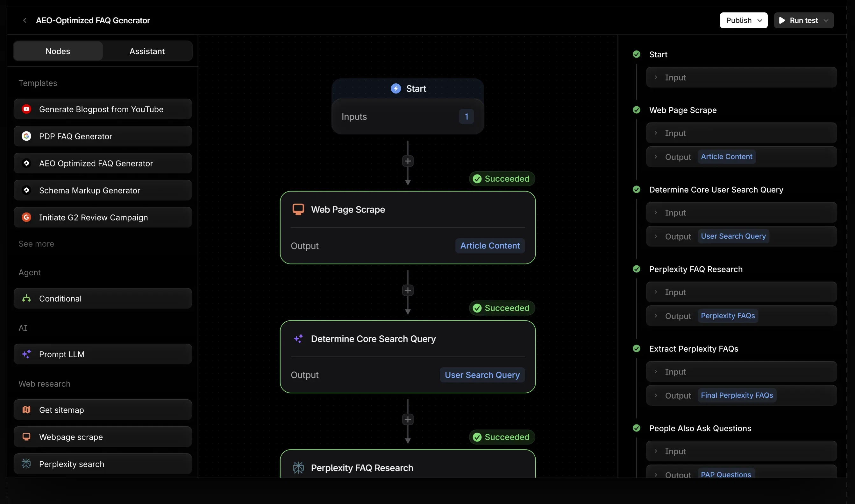The width and height of the screenshot is (855, 504).
Task: Click User Search Query tag on canvas node
Action: pos(482,375)
